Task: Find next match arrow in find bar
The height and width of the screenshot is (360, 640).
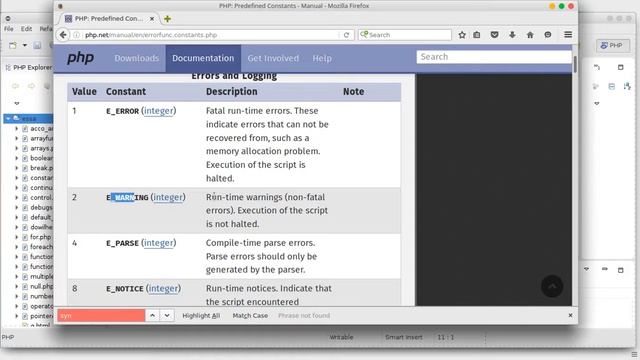Action: tap(167, 316)
